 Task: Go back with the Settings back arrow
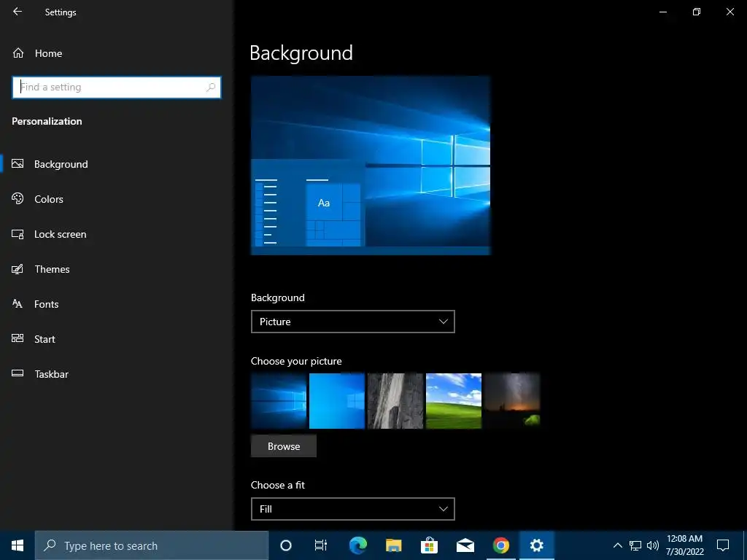point(18,12)
